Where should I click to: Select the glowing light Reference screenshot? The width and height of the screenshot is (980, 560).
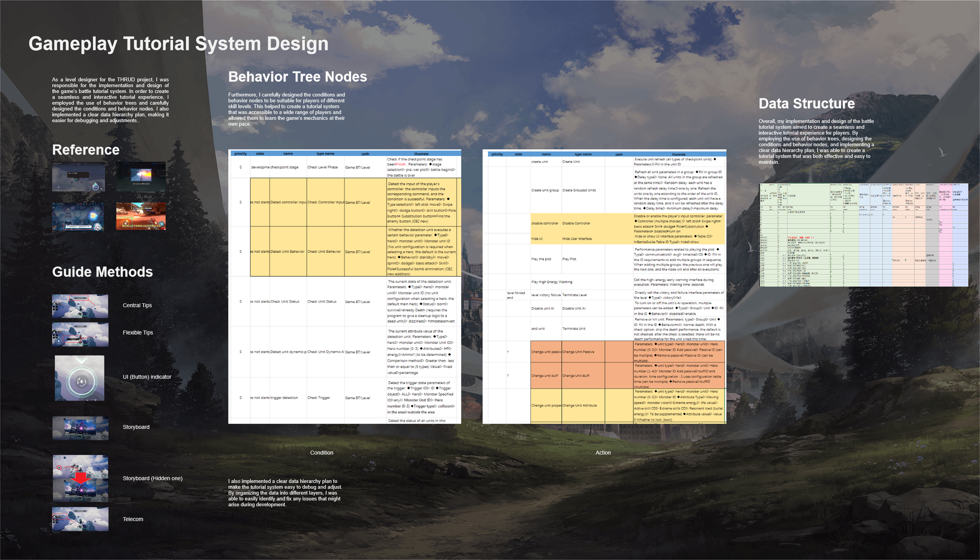coord(141,176)
